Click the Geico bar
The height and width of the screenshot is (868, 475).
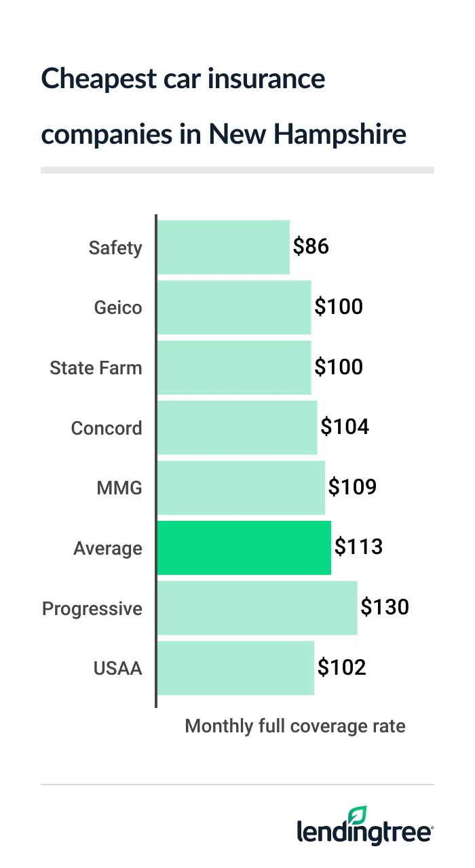coord(234,307)
